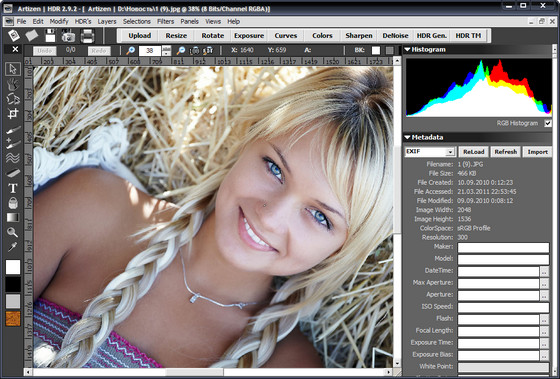This screenshot has height=379, width=560.
Task: Select the Hand pan tool
Action: (13, 84)
